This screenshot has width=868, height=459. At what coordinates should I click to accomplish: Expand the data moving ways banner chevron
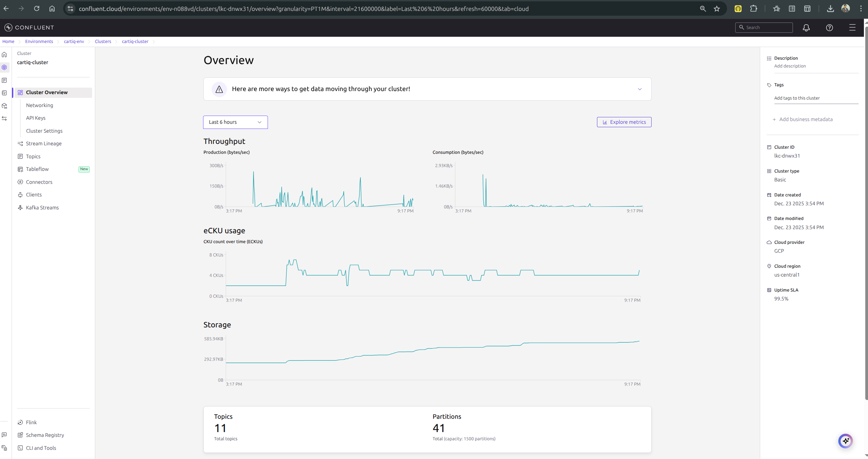click(639, 89)
